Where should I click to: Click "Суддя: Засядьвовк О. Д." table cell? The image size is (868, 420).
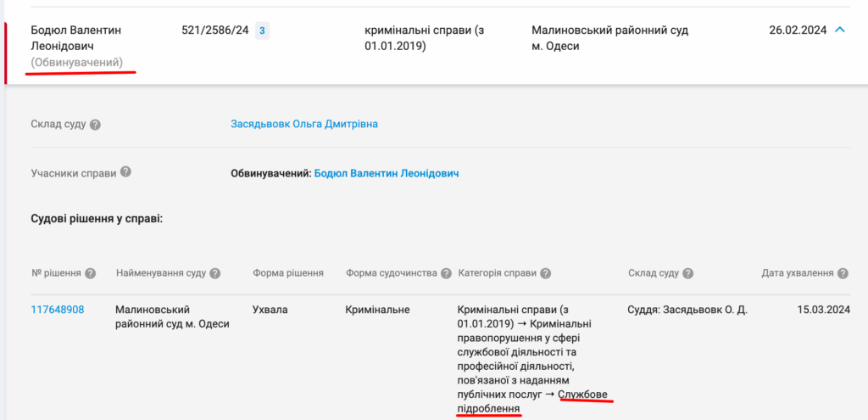[x=687, y=310]
